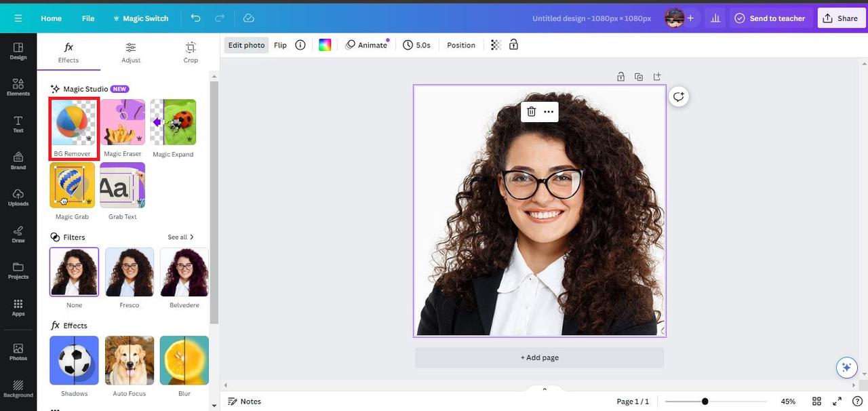Click the info icon in toolbar

coord(300,45)
